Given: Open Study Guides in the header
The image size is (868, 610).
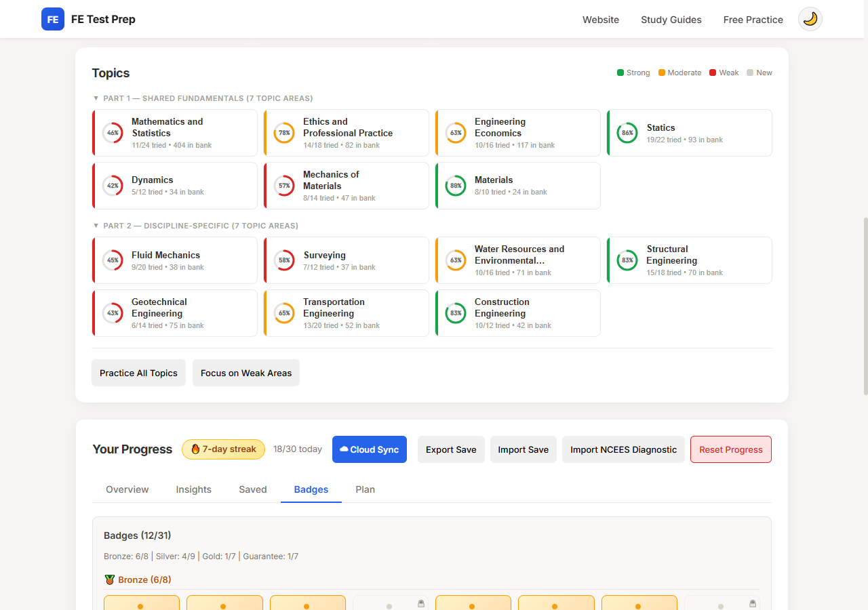Looking at the screenshot, I should tap(671, 20).
